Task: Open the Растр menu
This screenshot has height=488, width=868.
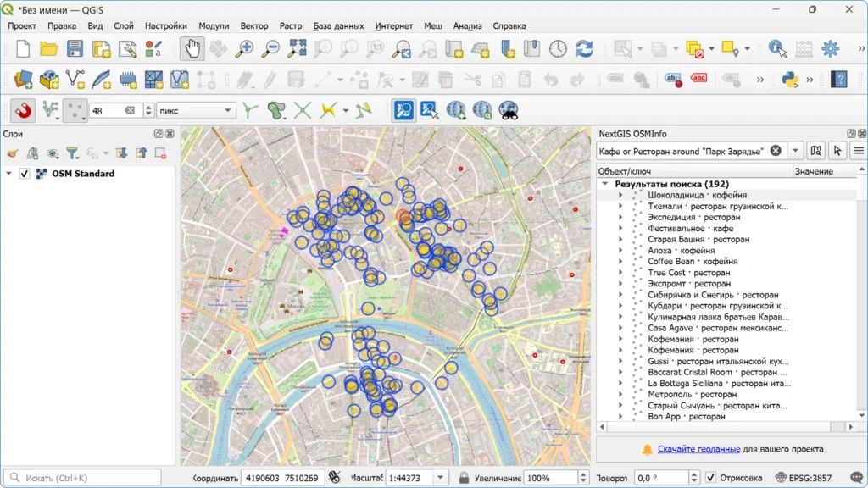Action: point(291,25)
